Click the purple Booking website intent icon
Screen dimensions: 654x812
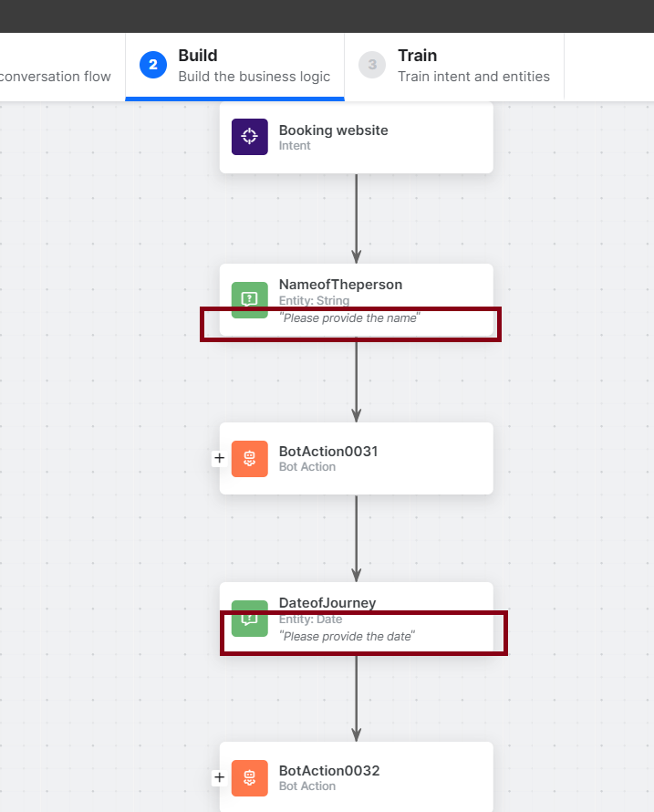click(249, 137)
